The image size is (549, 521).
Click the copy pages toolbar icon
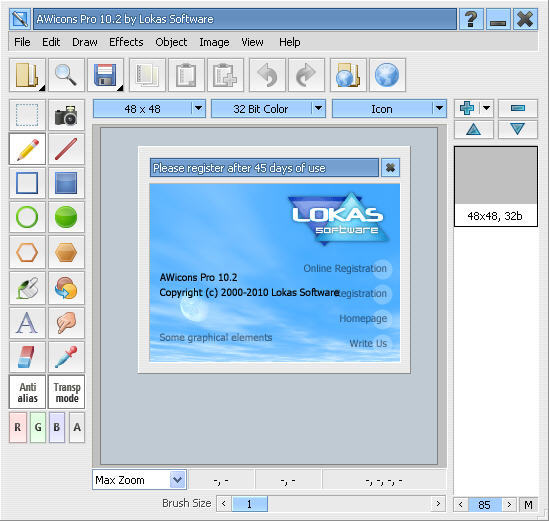click(x=147, y=75)
